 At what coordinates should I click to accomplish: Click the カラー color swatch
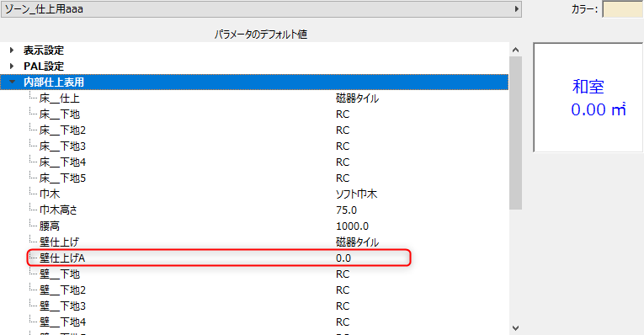pyautogui.click(x=622, y=9)
